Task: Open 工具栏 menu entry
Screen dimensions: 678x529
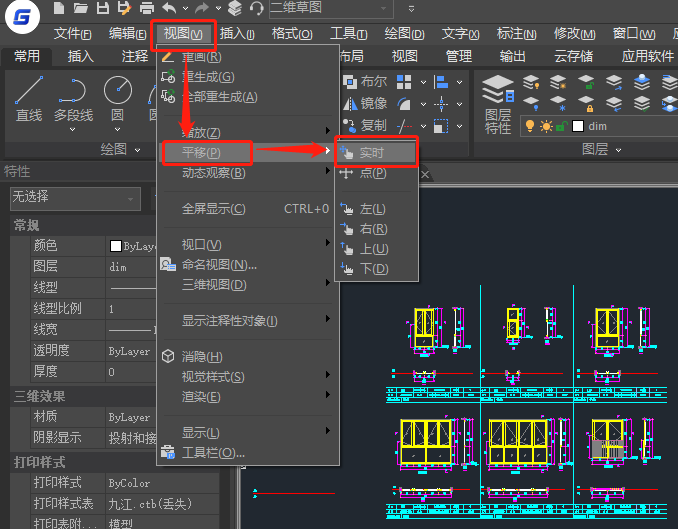Action: (212, 452)
